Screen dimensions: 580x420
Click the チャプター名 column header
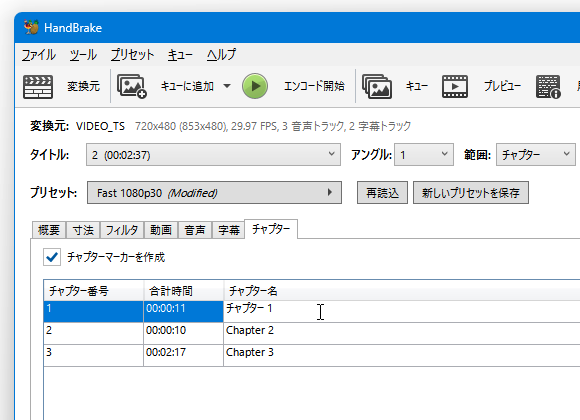[402, 291]
